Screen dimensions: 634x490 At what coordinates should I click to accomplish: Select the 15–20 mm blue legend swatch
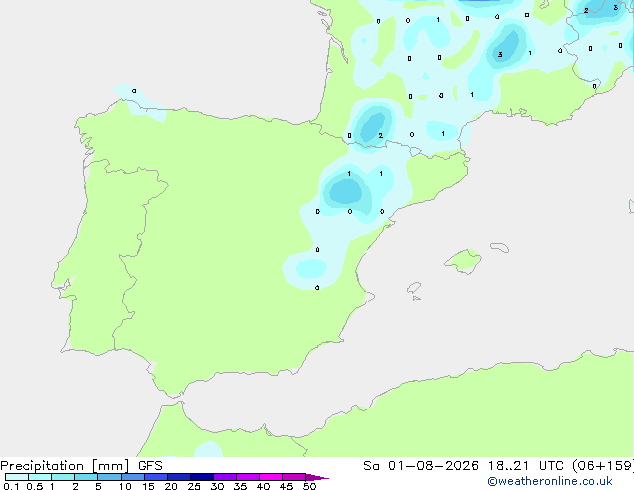pyautogui.click(x=156, y=477)
